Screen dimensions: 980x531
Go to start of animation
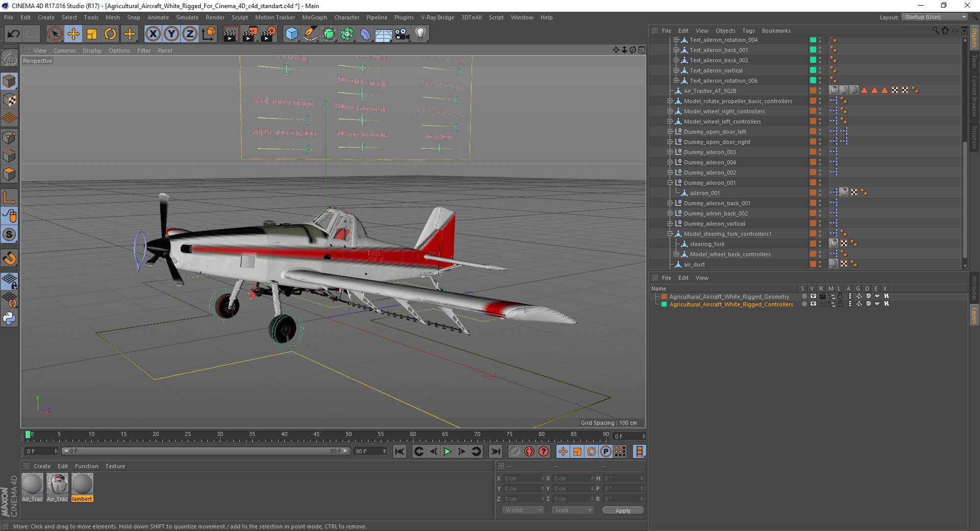point(400,451)
